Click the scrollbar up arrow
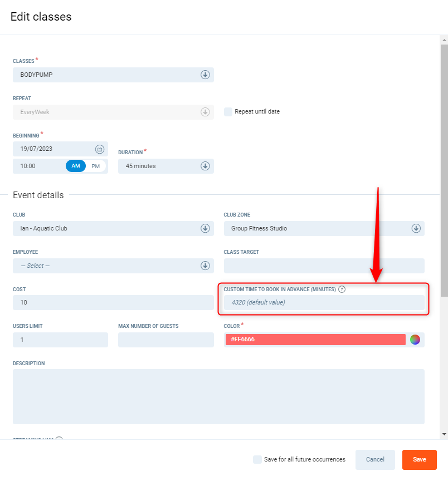Viewport: 448px width, 481px height. tap(444, 40)
